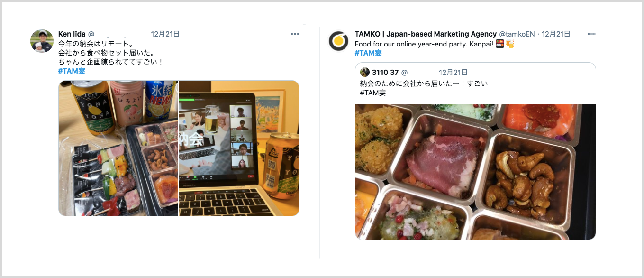
Task: View the drinks and skewers photo
Action: [x=118, y=148]
